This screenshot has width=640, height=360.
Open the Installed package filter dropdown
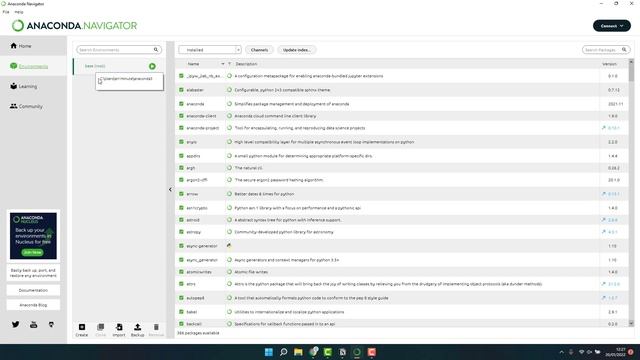pos(210,50)
